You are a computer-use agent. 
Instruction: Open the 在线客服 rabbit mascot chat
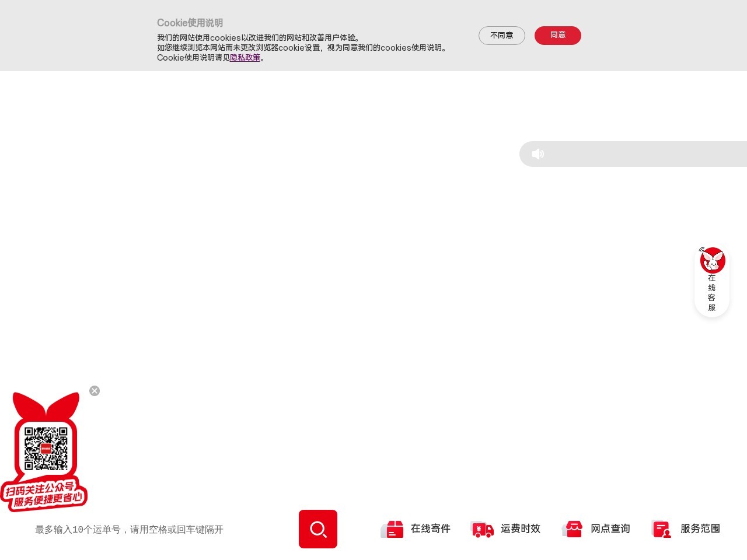click(712, 260)
